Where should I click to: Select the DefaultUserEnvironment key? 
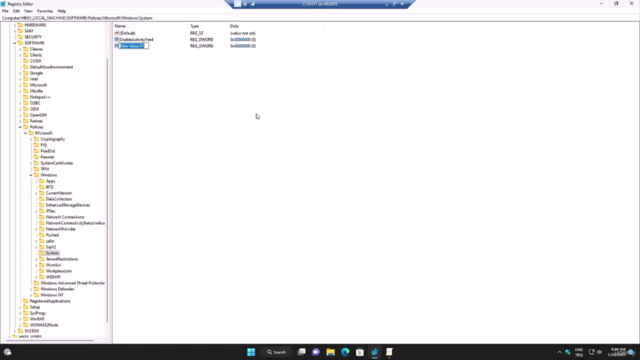click(x=51, y=67)
